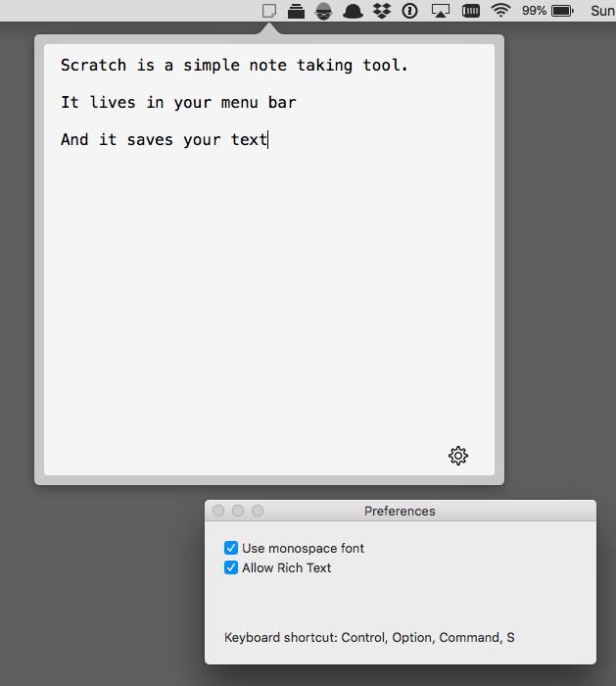The image size is (616, 686).
Task: Open the Wi-Fi status menu
Action: click(x=500, y=11)
